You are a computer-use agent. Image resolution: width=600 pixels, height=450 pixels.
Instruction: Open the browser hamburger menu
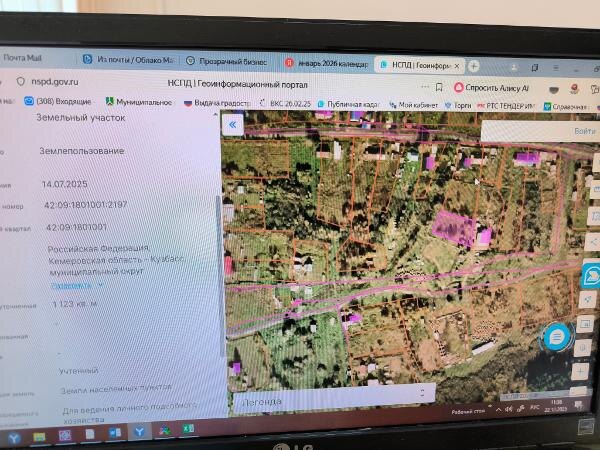coord(556,68)
